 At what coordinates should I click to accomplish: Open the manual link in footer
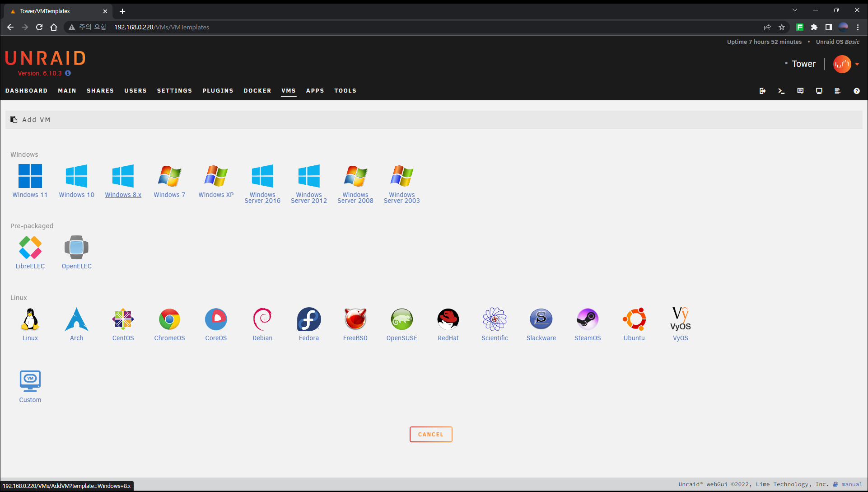coord(852,484)
